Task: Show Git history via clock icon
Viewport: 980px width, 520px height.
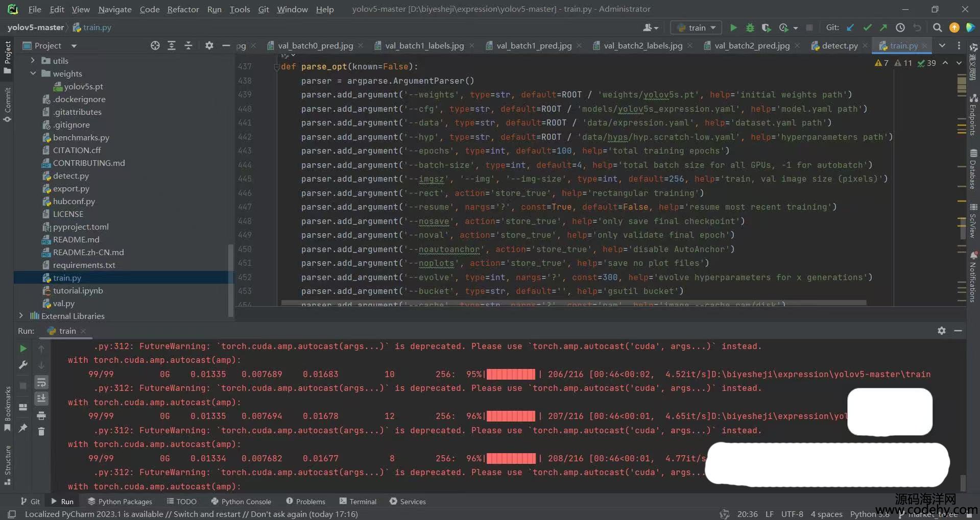Action: pos(900,28)
